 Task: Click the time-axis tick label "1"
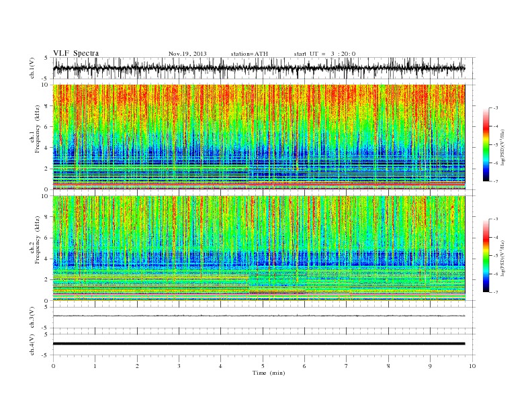(95, 366)
